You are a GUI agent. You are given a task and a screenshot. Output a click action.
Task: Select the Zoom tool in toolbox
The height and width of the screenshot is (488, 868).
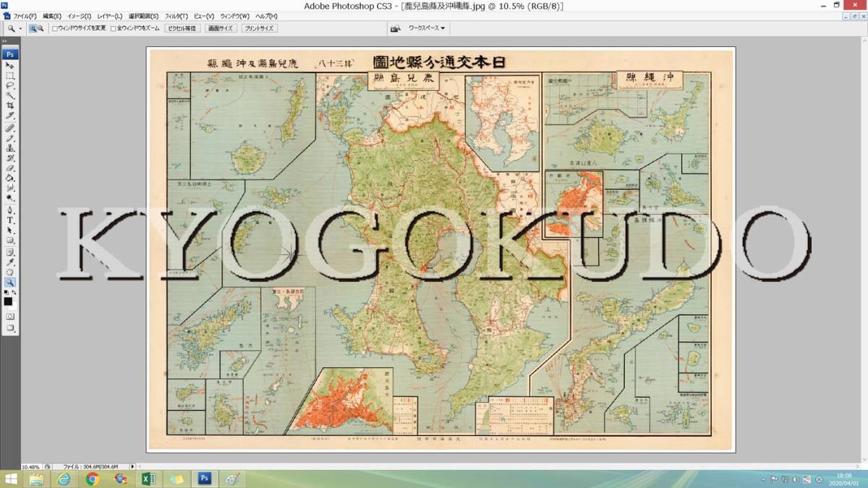click(x=10, y=282)
